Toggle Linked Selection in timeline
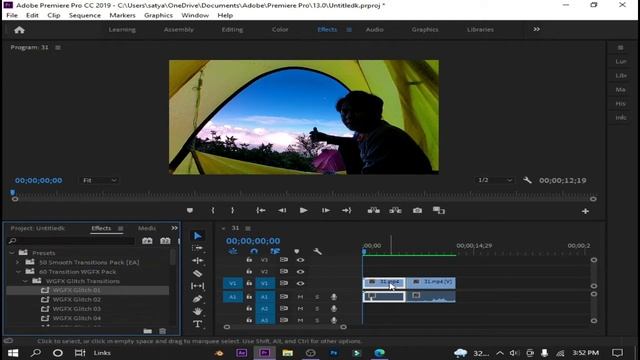This screenshot has height=360, width=640. click(275, 251)
